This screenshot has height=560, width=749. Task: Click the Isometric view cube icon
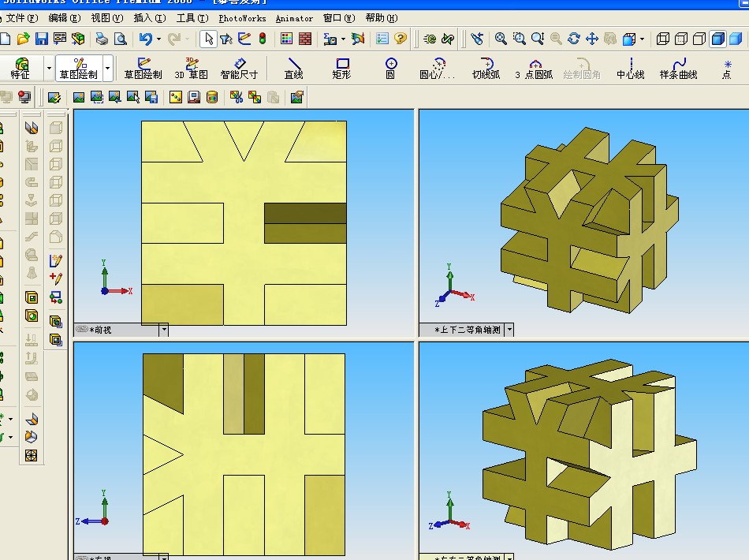tap(56, 237)
